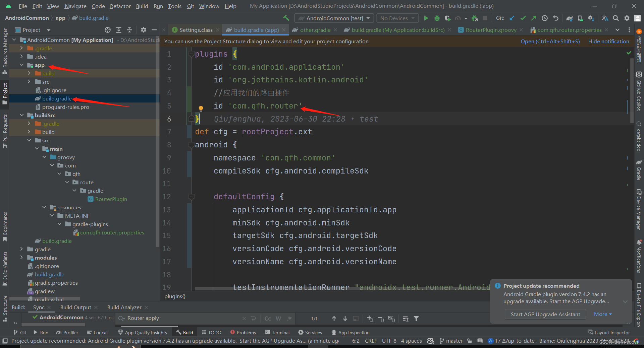Collapse all in Project panel
This screenshot has height=348, width=644.
coord(129,30)
